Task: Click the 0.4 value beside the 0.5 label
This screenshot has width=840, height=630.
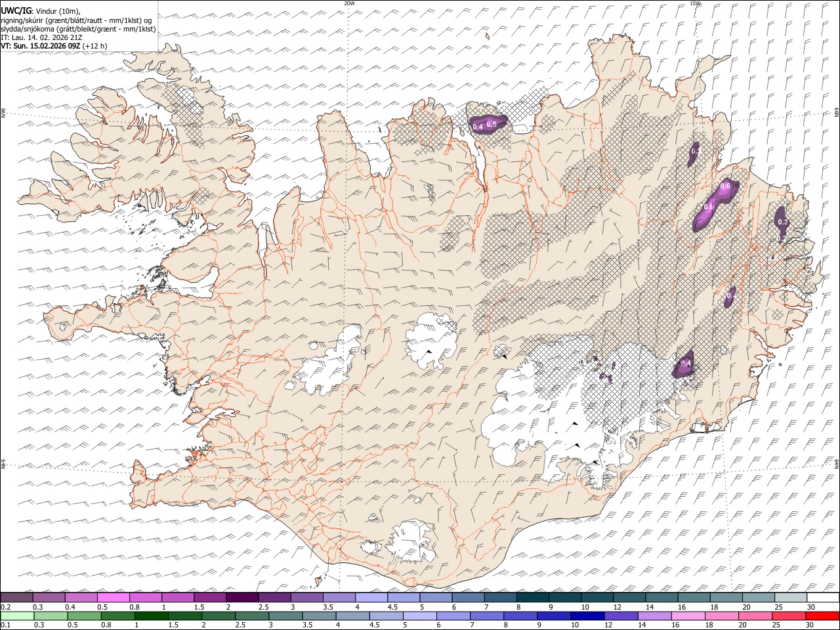Action: click(478, 127)
